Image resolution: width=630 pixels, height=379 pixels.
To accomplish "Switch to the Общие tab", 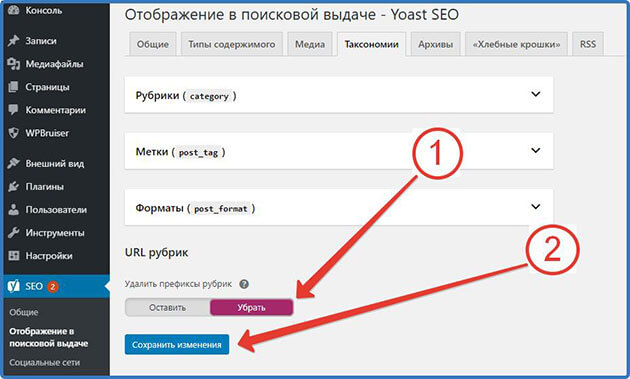I will tap(153, 44).
